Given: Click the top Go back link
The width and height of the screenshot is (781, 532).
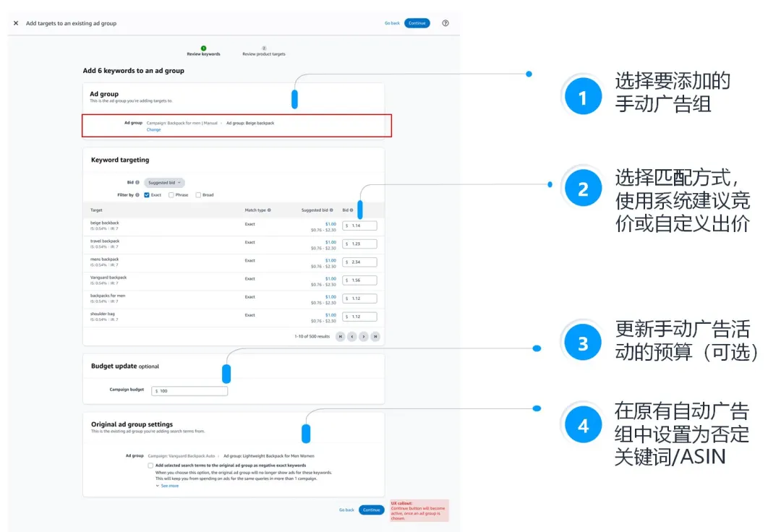Looking at the screenshot, I should tap(392, 23).
